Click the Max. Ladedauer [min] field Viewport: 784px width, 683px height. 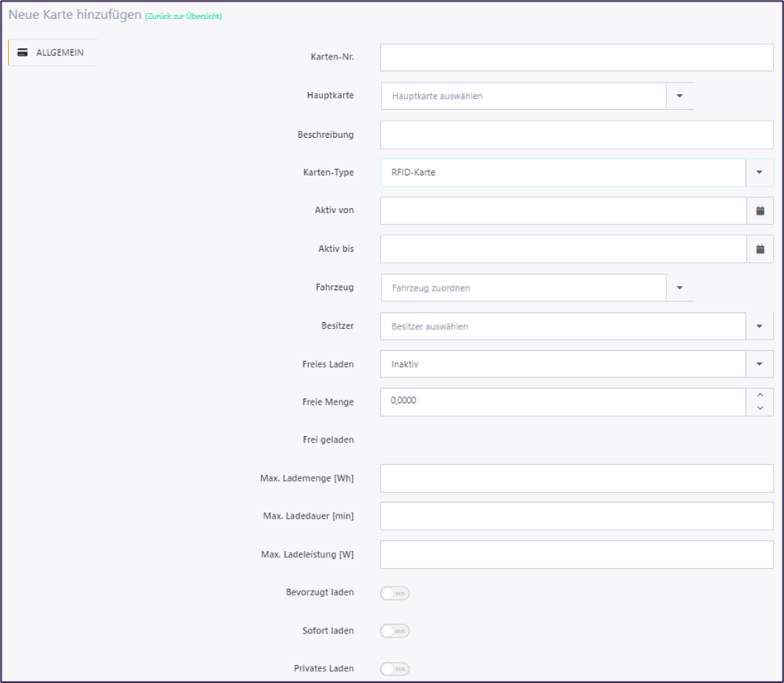coord(577,516)
